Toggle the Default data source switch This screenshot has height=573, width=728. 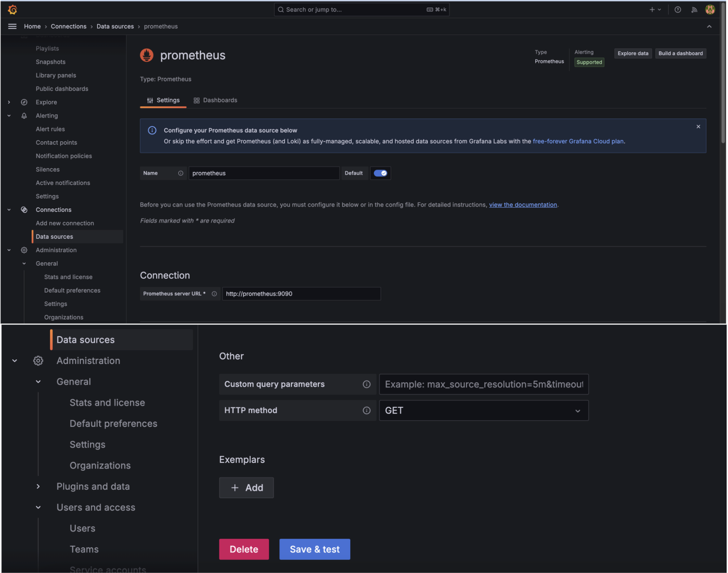[380, 173]
